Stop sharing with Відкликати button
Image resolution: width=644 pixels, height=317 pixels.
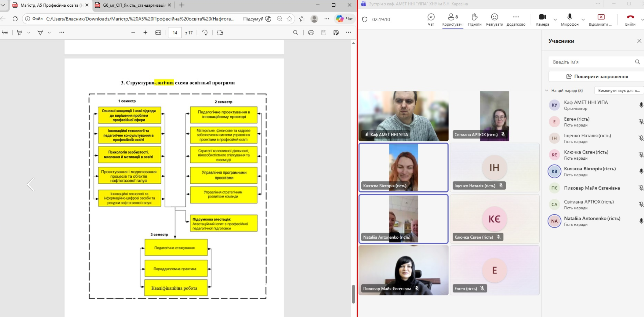tap(601, 19)
